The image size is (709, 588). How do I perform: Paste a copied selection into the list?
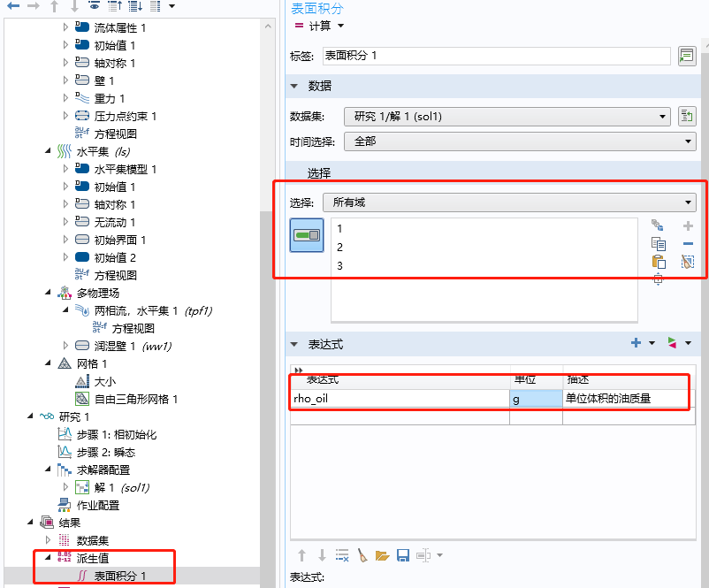658,263
